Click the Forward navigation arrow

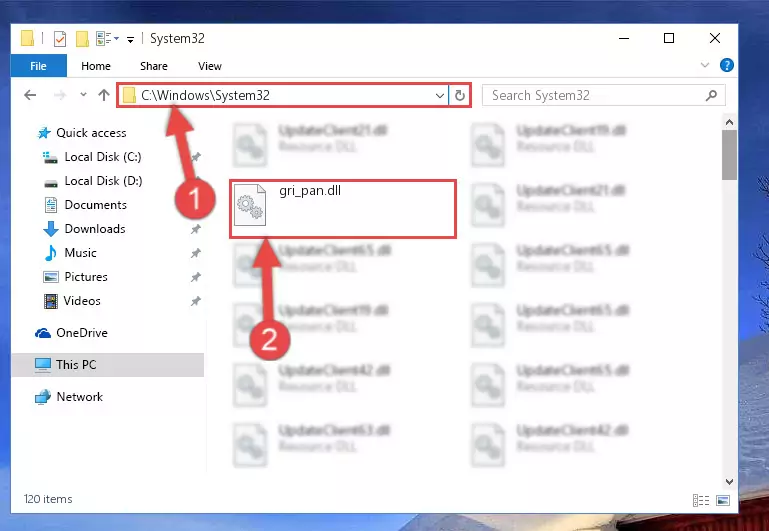60,95
